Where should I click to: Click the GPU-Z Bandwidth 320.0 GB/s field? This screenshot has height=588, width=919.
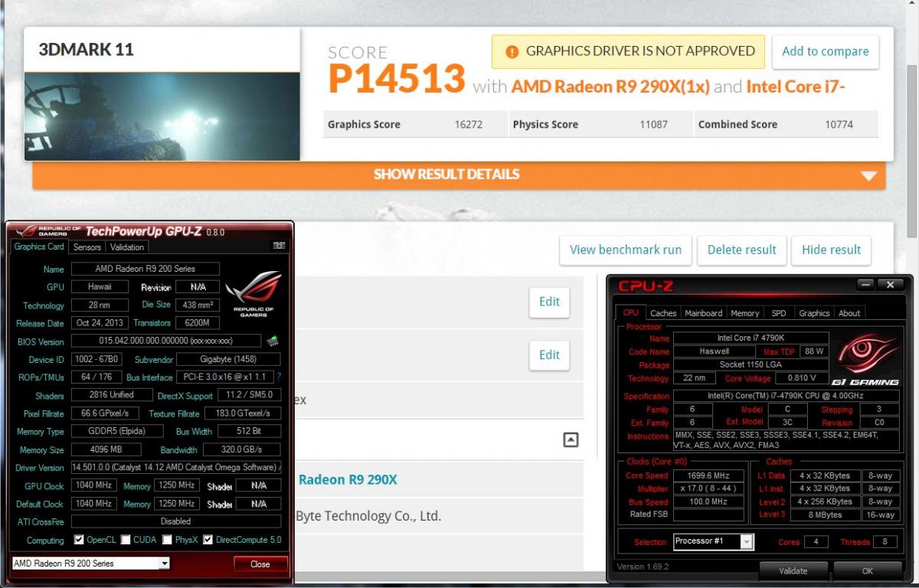click(242, 450)
